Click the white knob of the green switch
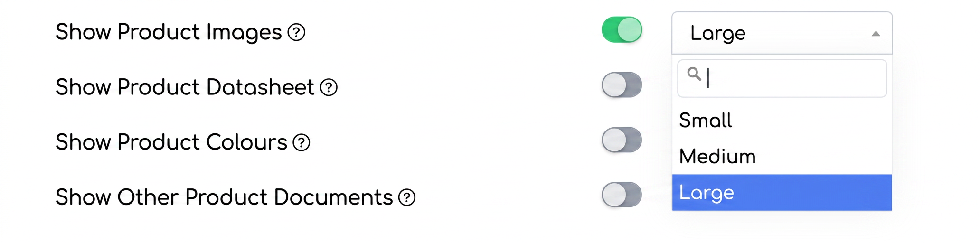 pos(630,30)
